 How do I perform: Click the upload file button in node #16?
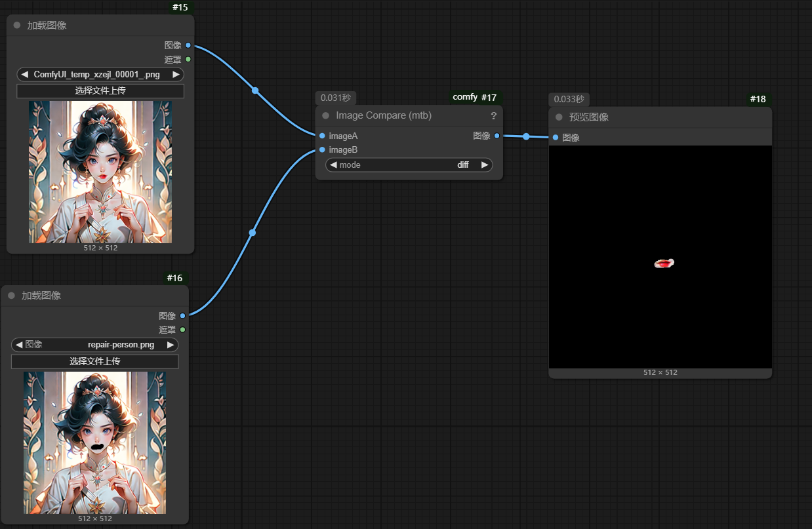(x=94, y=361)
